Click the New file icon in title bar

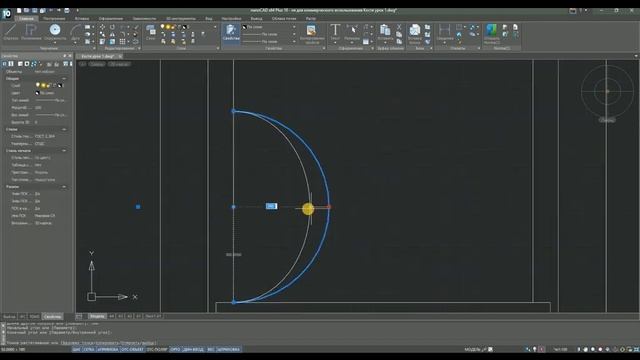tap(19, 10)
